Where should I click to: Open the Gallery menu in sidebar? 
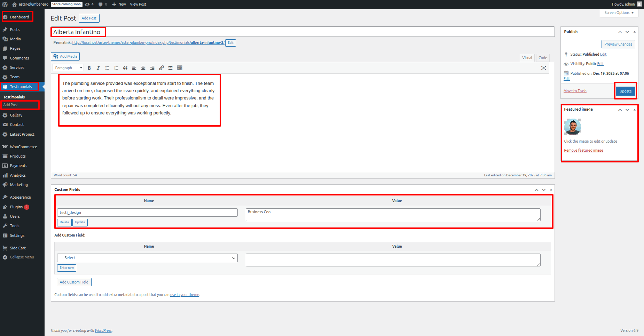(x=16, y=115)
